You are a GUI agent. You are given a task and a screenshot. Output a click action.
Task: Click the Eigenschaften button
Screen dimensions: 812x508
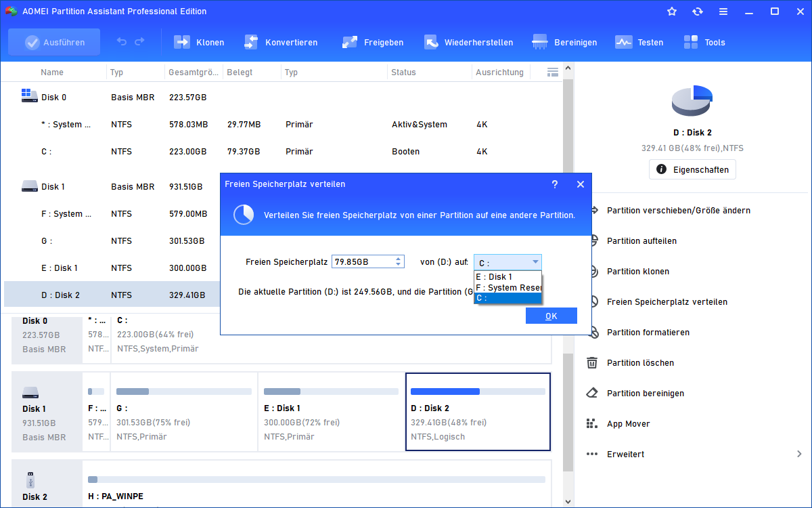point(692,169)
